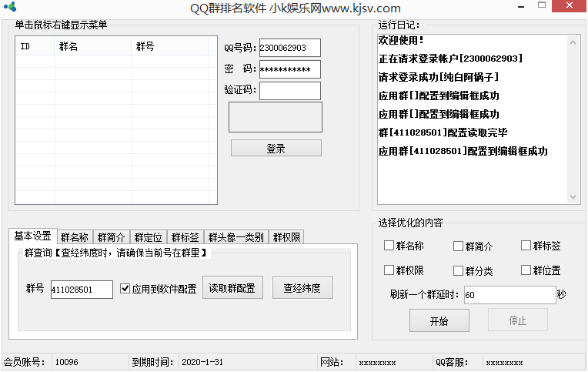
Task: Close the QQ群排名软件 window
Action: (569, 6)
